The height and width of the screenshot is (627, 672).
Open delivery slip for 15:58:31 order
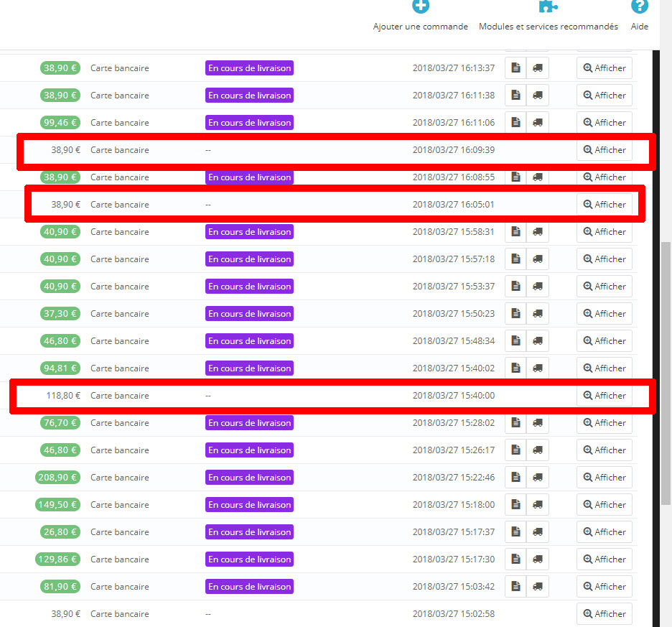(x=538, y=231)
